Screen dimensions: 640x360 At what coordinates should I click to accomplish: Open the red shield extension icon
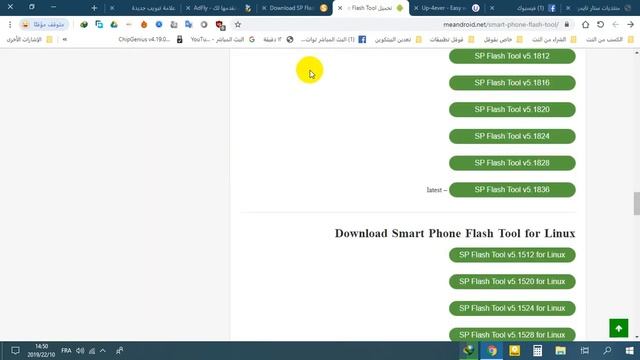(220, 25)
